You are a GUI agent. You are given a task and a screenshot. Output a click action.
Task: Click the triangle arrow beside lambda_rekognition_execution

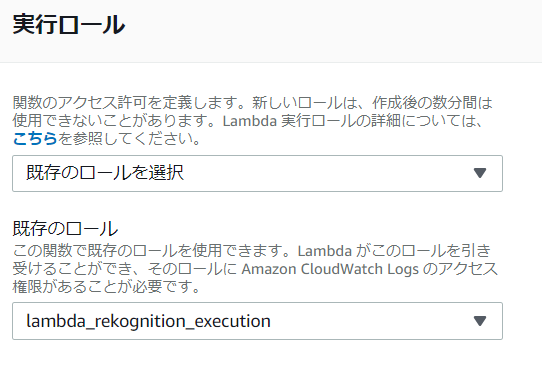pyautogui.click(x=480, y=321)
